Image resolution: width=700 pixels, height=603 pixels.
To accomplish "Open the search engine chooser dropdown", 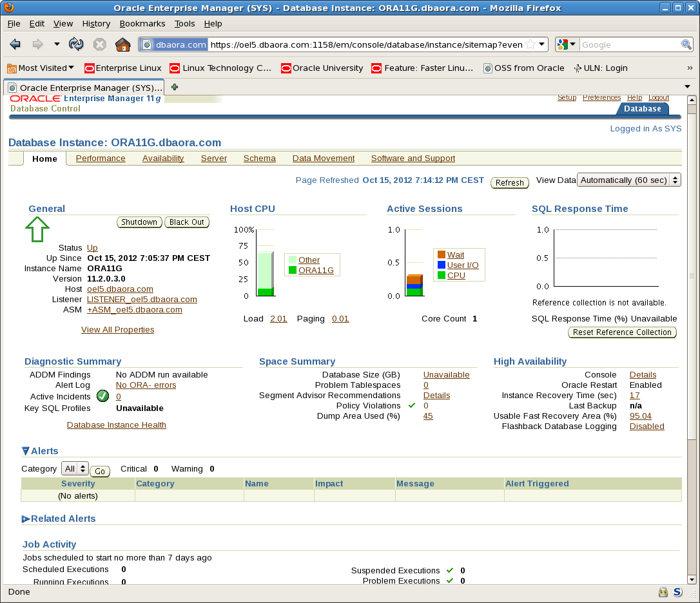I will pos(573,44).
